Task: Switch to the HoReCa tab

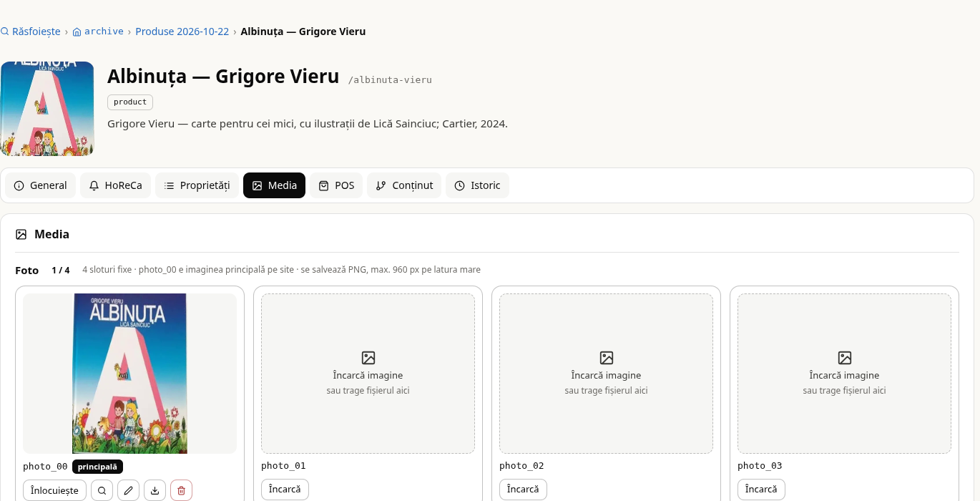Action: pyautogui.click(x=115, y=185)
